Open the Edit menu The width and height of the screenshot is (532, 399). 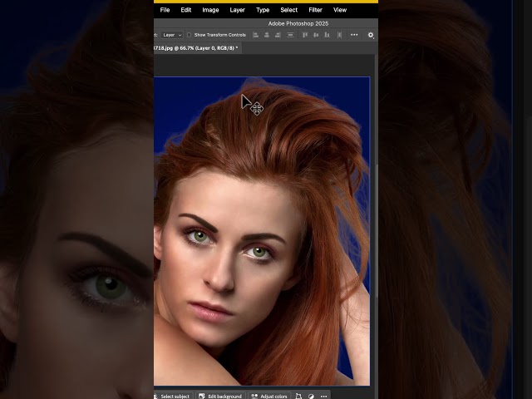pos(185,10)
